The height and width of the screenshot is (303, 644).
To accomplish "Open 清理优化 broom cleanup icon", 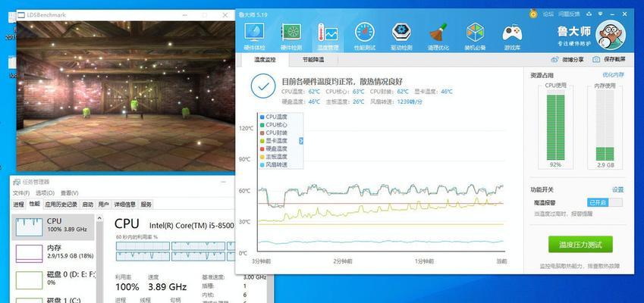I will (x=438, y=36).
